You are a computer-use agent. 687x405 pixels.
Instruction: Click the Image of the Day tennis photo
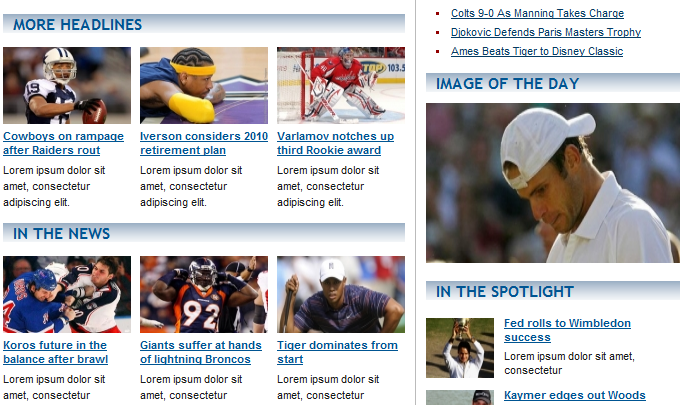point(552,183)
